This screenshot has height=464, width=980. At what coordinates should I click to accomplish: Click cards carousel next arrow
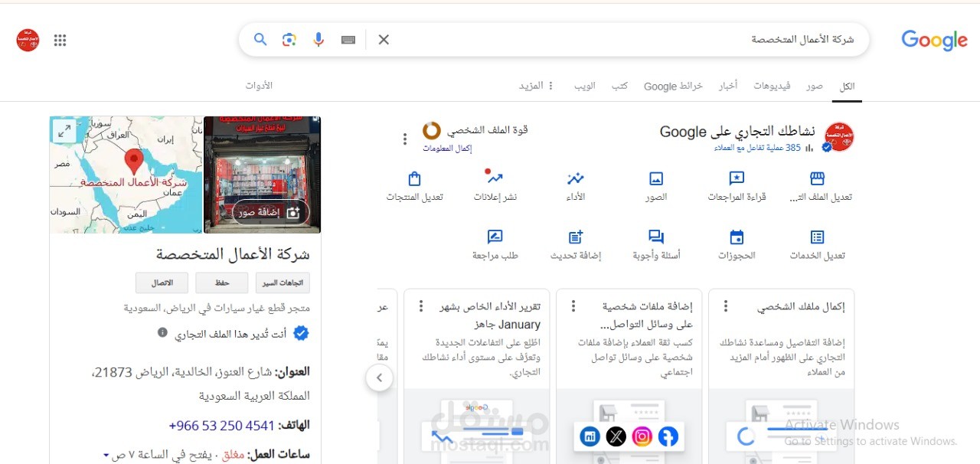379,377
